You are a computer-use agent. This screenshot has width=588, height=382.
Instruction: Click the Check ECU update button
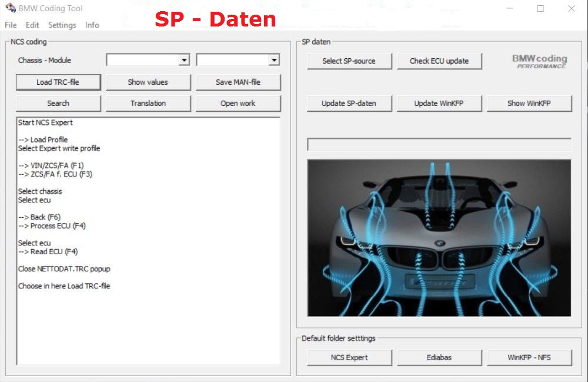[x=439, y=61]
